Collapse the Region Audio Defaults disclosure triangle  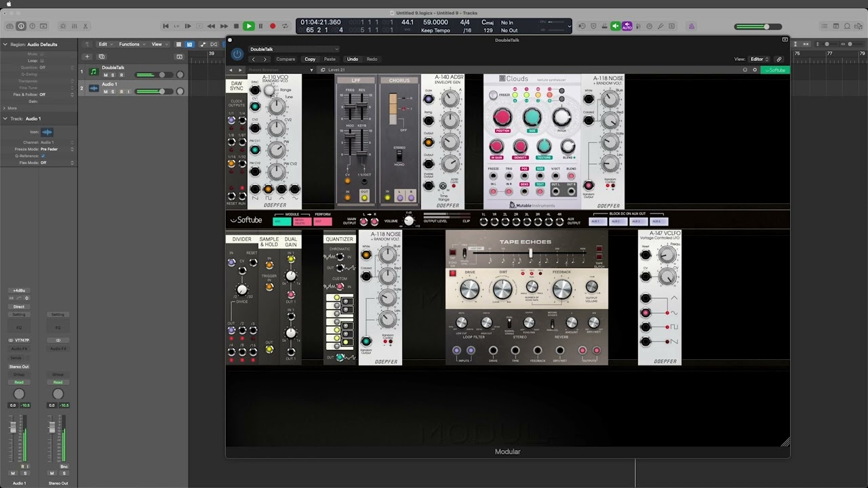5,44
